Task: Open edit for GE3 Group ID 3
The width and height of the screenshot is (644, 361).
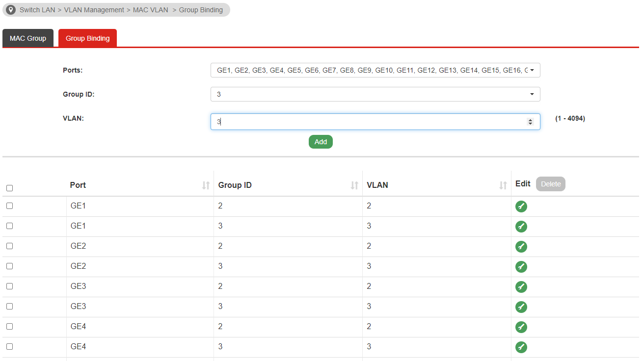Action: (x=521, y=307)
